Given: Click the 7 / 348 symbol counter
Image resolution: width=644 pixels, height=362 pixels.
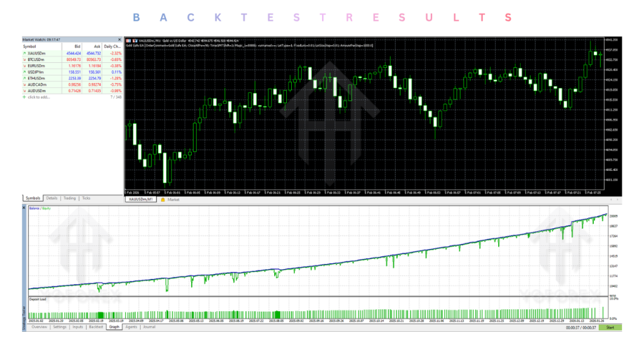Looking at the screenshot, I should pyautogui.click(x=116, y=97).
